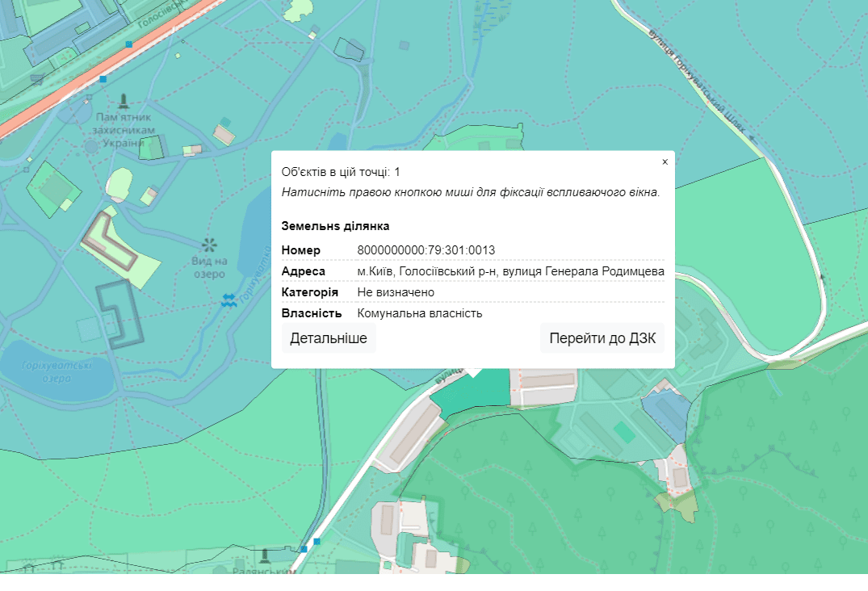Click the blue water waves icon
Viewport: 868px width, 591px height.
point(229,300)
